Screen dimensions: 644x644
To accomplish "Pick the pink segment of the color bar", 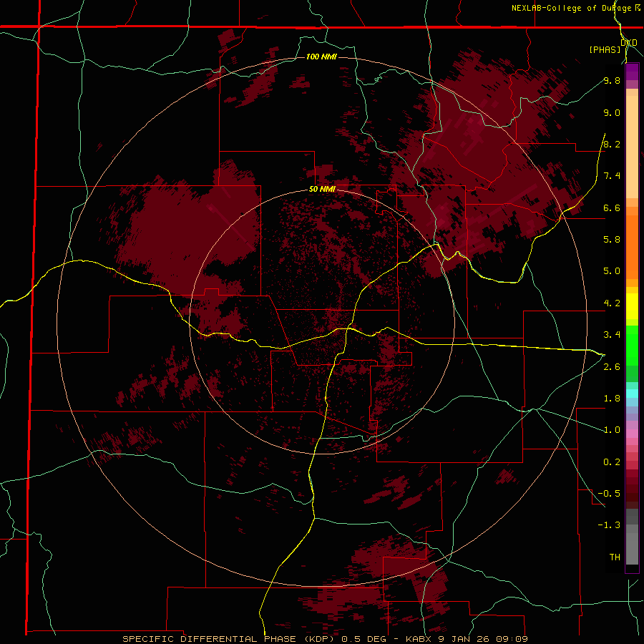I will click(632, 434).
